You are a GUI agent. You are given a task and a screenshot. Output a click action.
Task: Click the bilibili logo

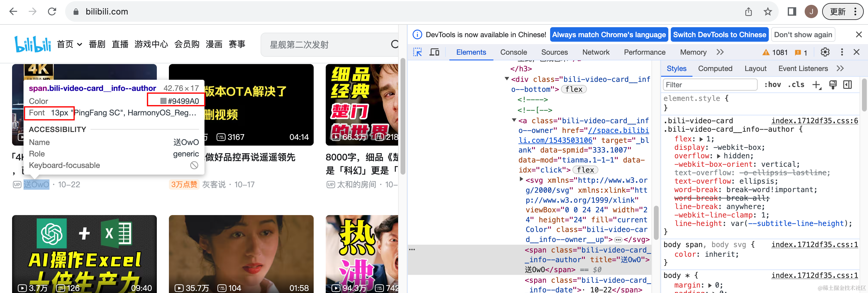(x=32, y=44)
